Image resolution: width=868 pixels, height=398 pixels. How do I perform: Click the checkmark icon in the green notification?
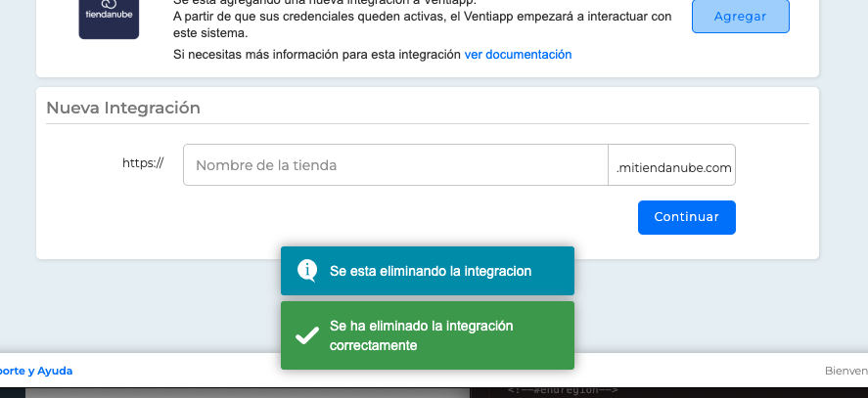(x=307, y=335)
